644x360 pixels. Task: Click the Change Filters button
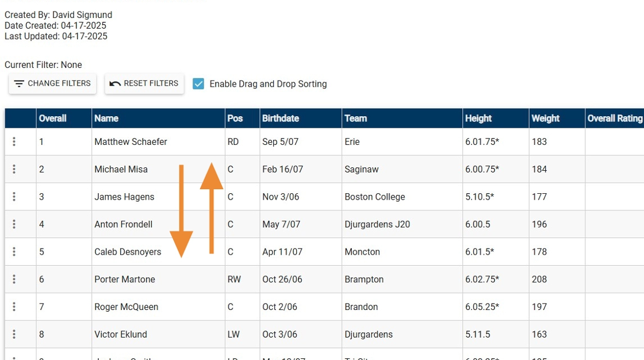(52, 84)
